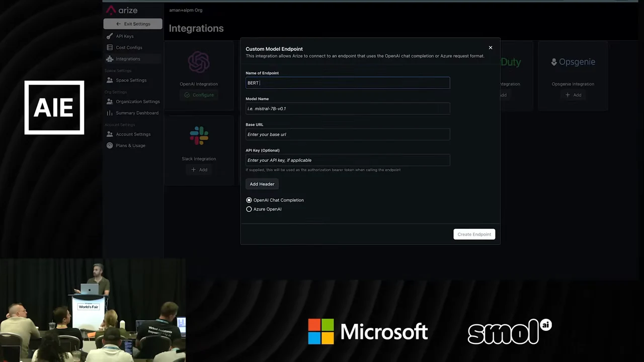Focus the Model Name input
Image resolution: width=644 pixels, height=362 pixels.
pyautogui.click(x=348, y=109)
